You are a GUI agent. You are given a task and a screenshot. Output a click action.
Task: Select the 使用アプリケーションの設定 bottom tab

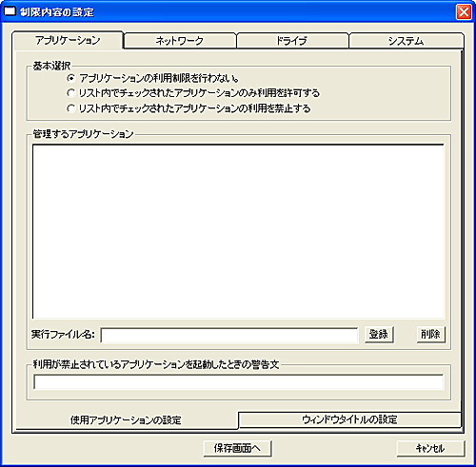coord(126,420)
